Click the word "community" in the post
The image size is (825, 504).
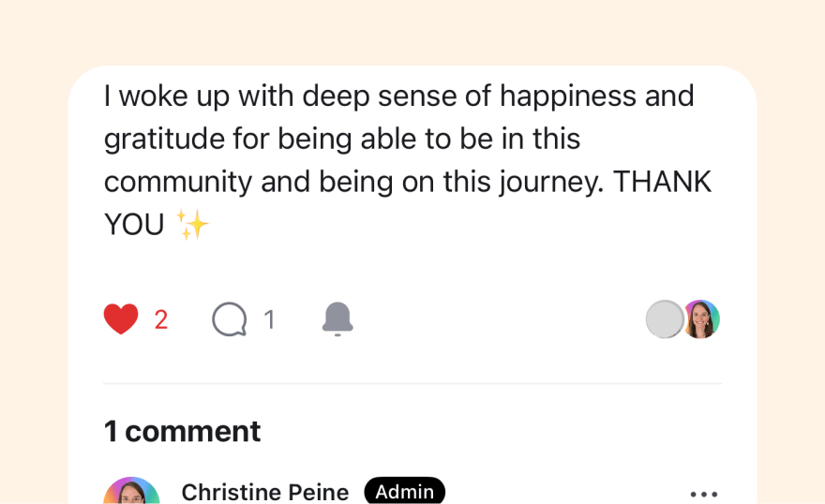(178, 182)
